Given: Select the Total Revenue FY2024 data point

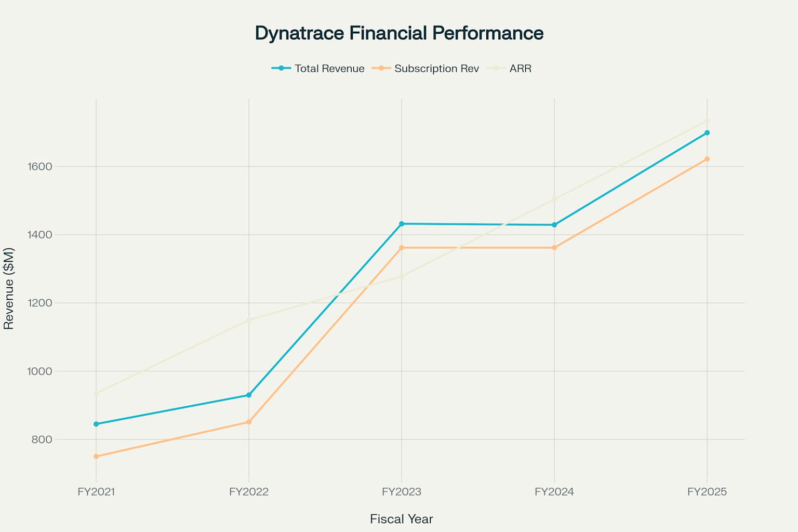Looking at the screenshot, I should [x=554, y=225].
